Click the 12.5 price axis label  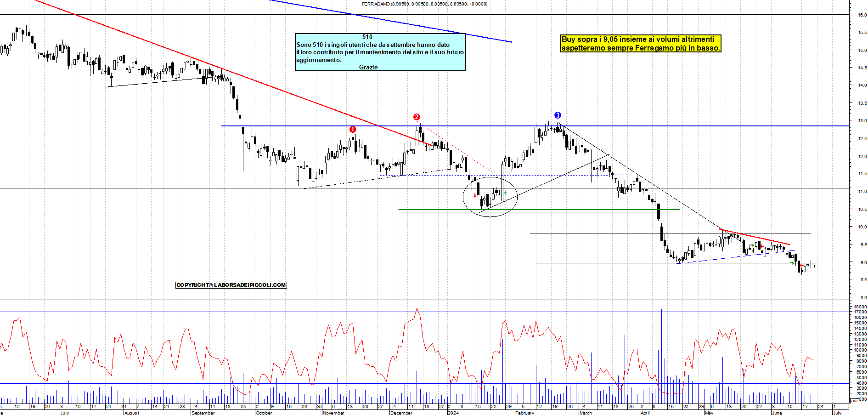coord(862,139)
